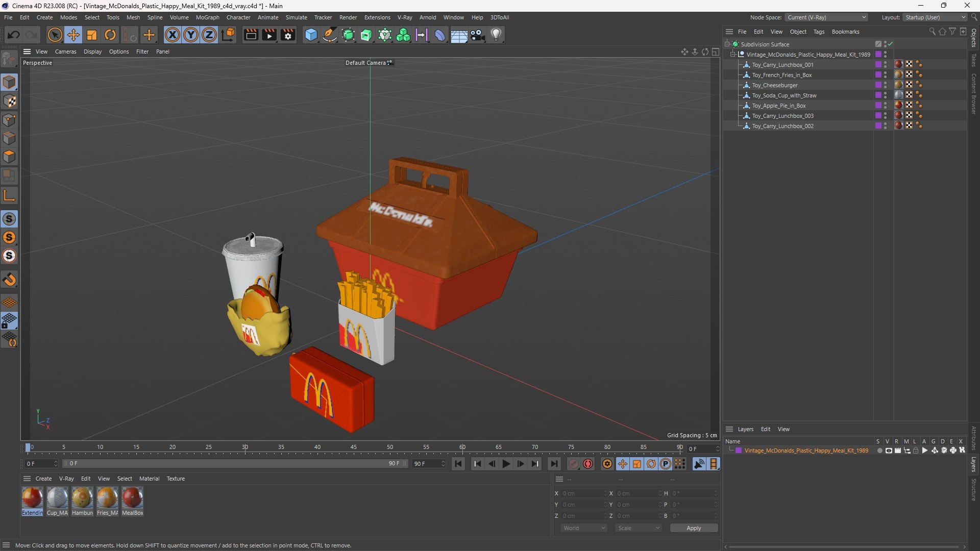Switch to Model mode in left sidebar
The height and width of the screenshot is (551, 980).
pos(9,82)
